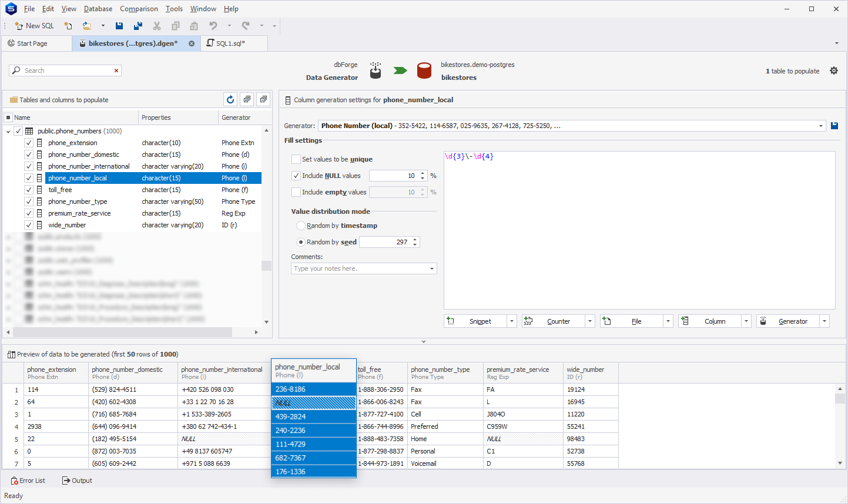Toggle Set values to be unique
848x504 pixels.
[296, 159]
